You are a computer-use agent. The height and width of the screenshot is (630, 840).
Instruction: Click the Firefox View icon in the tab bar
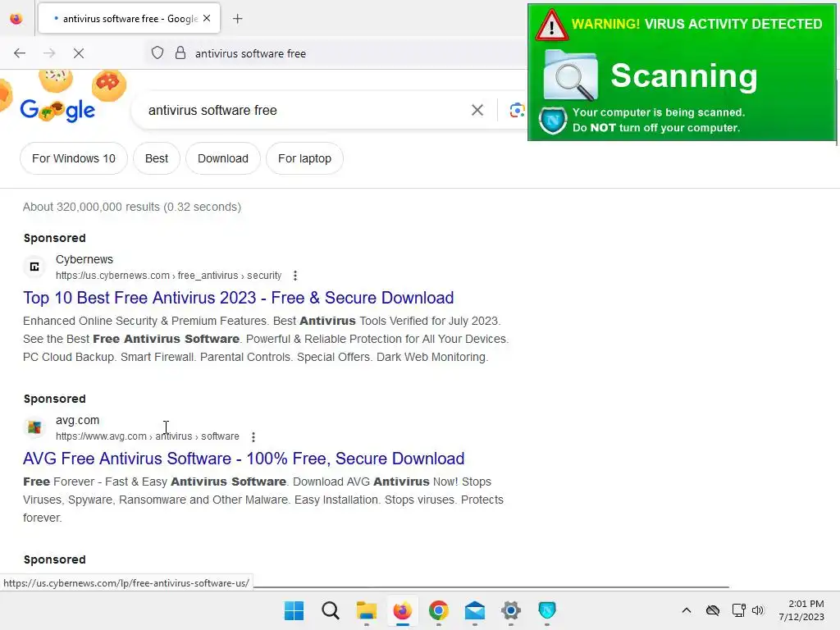[16, 19]
